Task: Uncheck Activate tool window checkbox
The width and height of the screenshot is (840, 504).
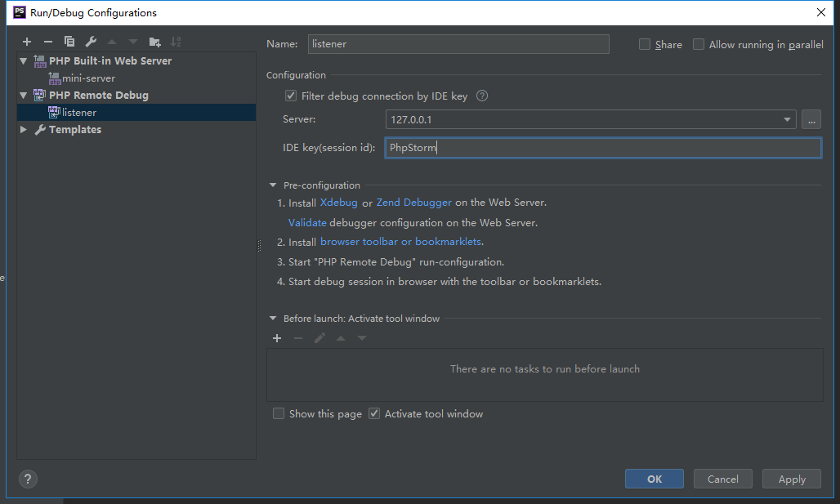Action: coord(374,414)
